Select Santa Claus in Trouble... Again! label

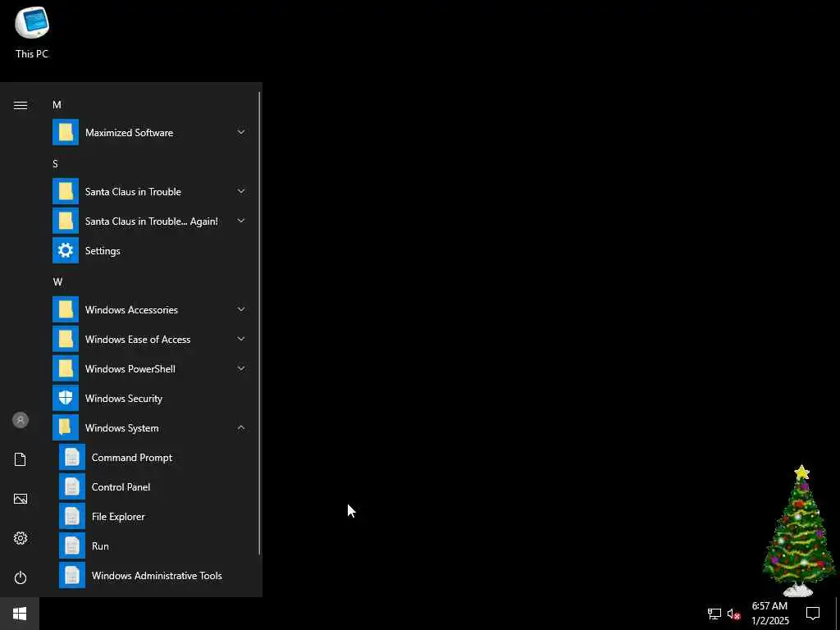[152, 221]
